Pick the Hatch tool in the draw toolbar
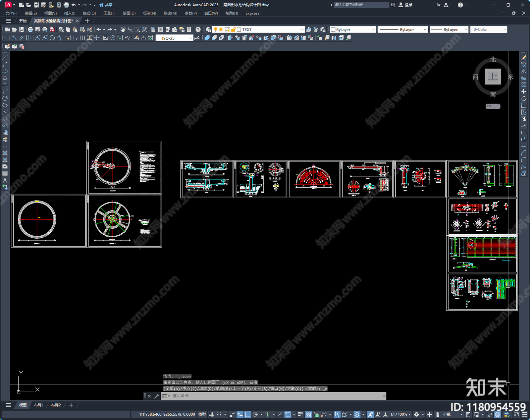The width and height of the screenshot is (530, 420). (x=5, y=153)
